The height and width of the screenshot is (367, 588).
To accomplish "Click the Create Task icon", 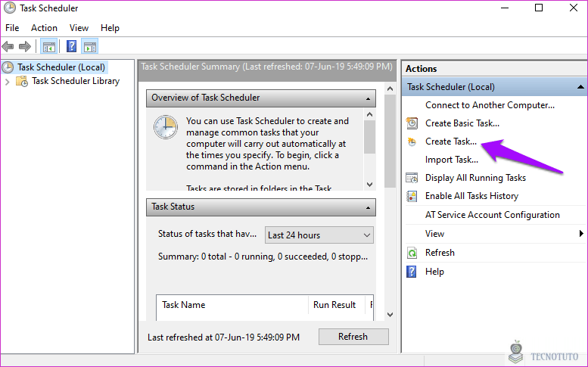I will (412, 142).
